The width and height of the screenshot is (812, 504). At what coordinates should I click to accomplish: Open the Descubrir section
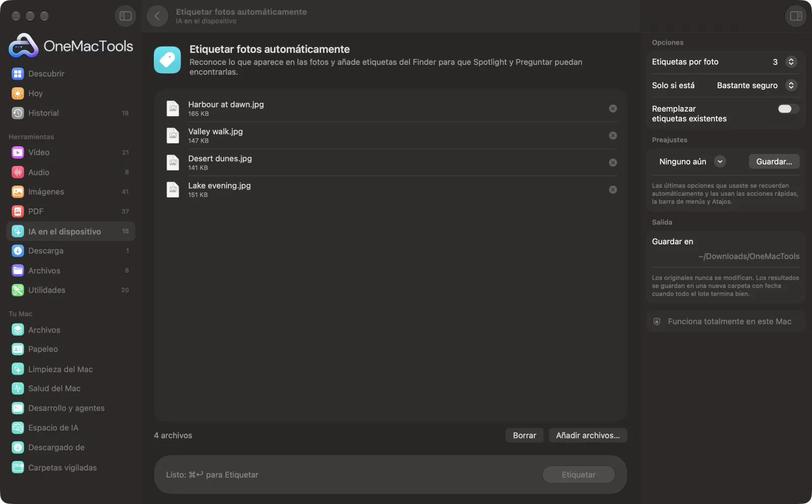(71, 74)
